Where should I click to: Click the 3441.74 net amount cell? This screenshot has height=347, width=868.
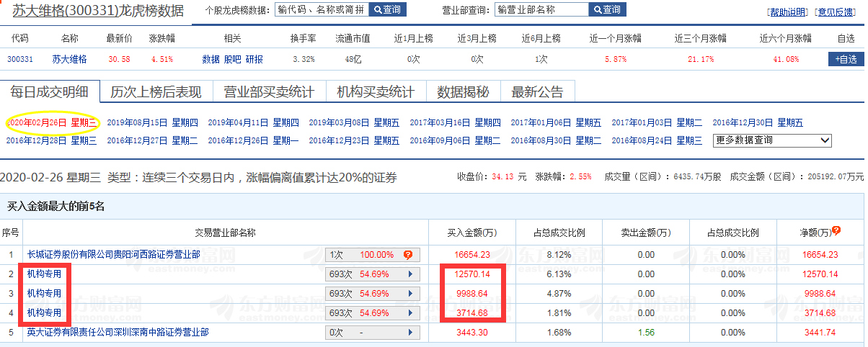[822, 333]
